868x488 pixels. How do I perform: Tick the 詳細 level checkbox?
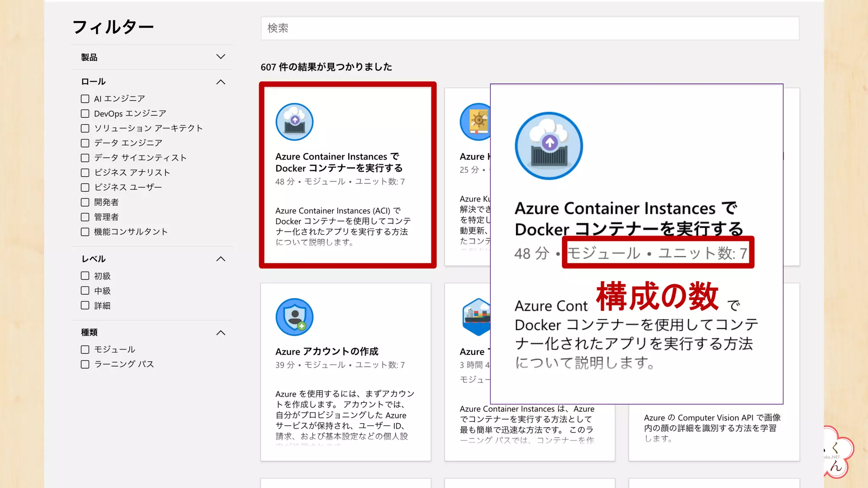pos(85,305)
